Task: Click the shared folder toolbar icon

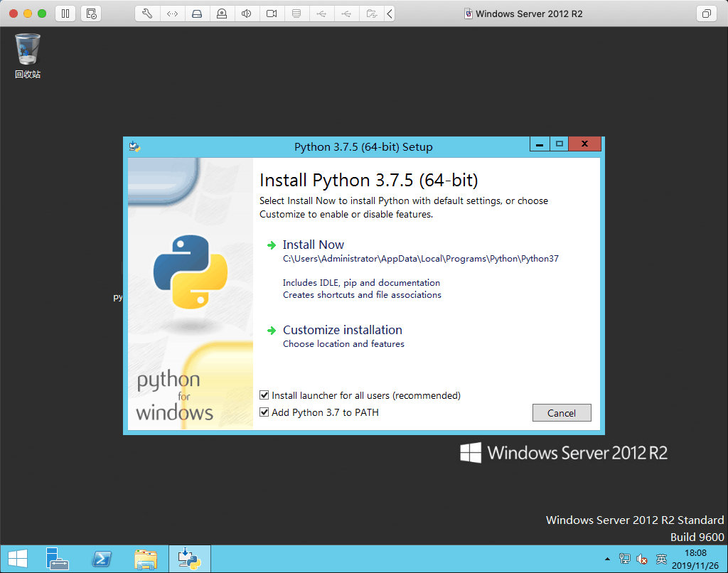Action: (371, 14)
